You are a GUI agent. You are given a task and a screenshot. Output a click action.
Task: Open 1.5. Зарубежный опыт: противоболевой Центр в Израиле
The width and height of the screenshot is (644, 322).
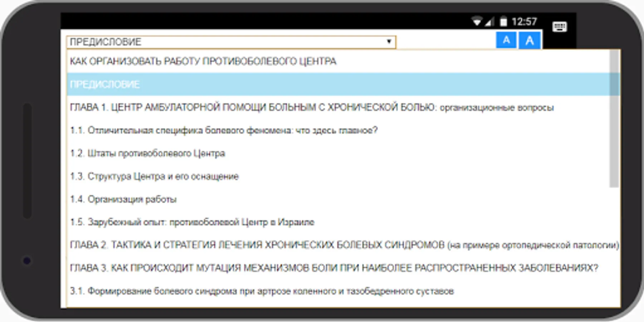coord(338,222)
